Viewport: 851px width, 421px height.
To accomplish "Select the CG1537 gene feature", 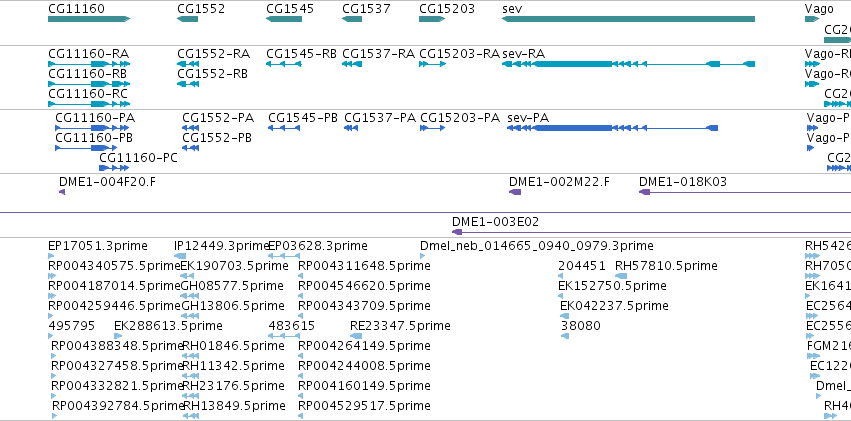I will pyautogui.click(x=352, y=19).
